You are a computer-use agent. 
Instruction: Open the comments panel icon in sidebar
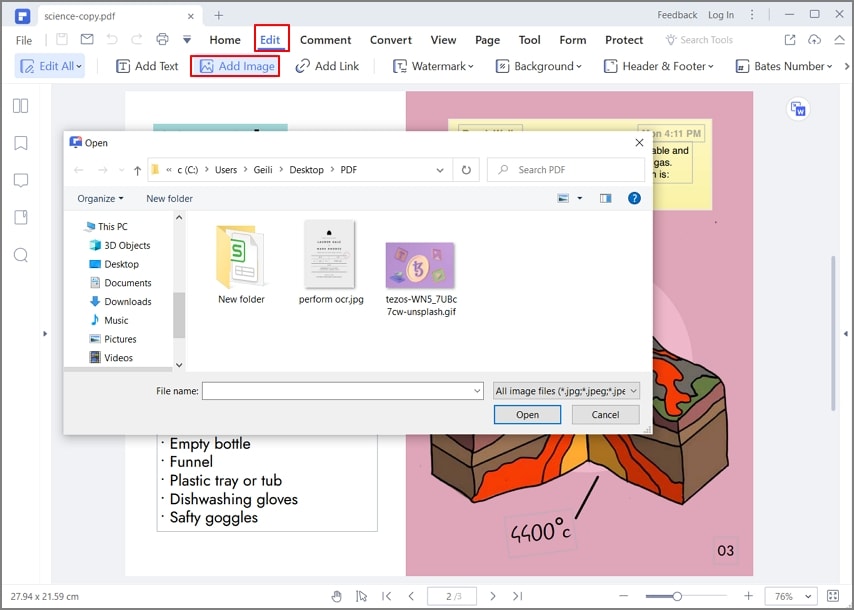21,180
